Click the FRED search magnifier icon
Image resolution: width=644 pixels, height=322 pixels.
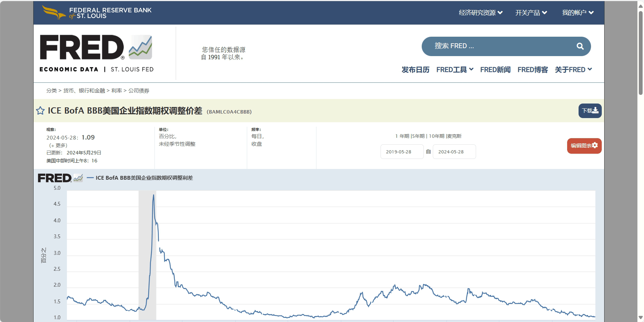point(580,46)
